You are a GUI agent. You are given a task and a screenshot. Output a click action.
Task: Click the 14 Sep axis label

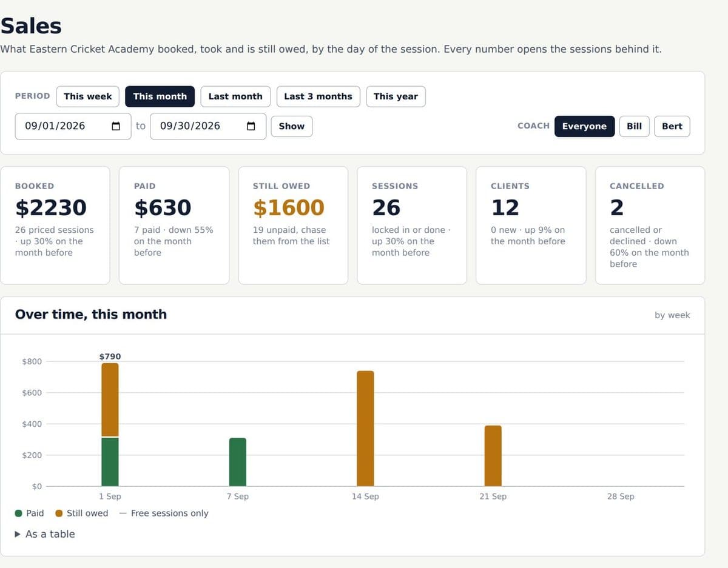point(365,496)
